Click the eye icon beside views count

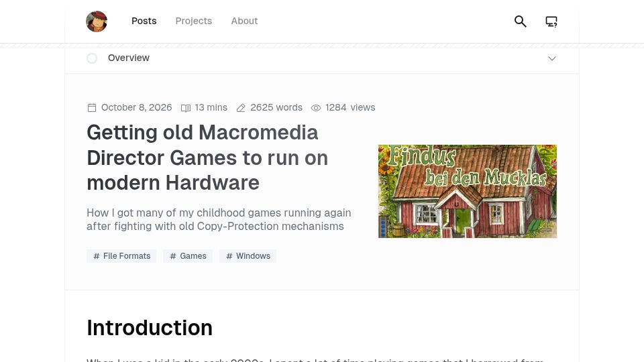pos(316,108)
